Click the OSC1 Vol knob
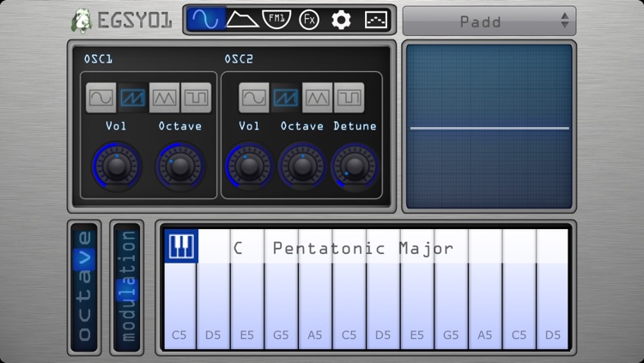 pos(117,166)
